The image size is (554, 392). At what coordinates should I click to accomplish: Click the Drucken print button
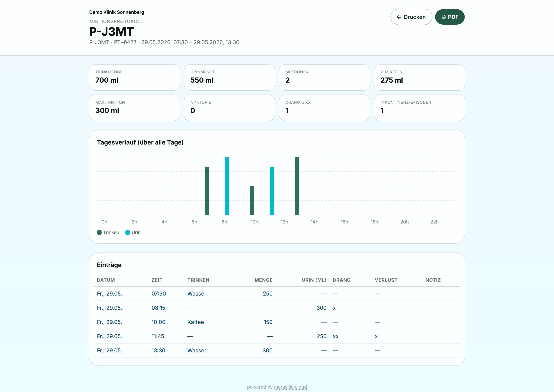[x=411, y=17]
